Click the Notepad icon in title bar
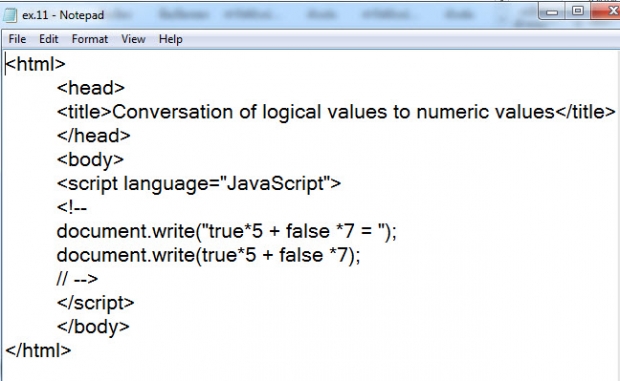Image resolution: width=620 pixels, height=381 pixels. (9, 15)
